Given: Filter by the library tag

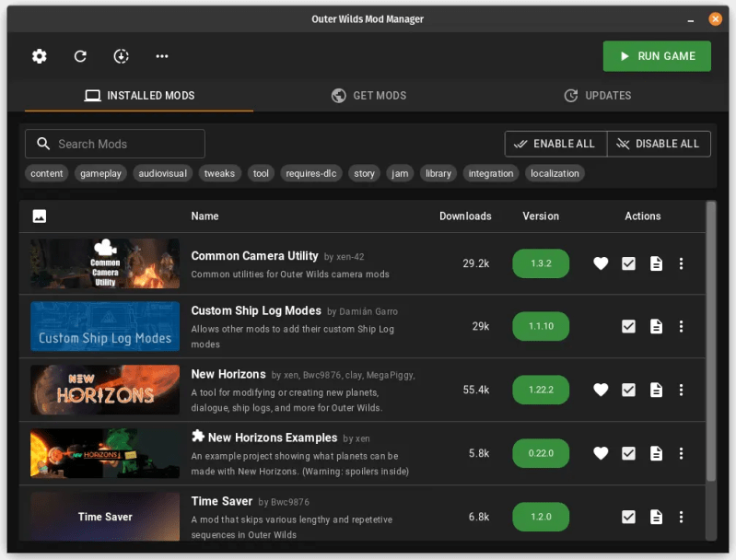Looking at the screenshot, I should tap(438, 173).
